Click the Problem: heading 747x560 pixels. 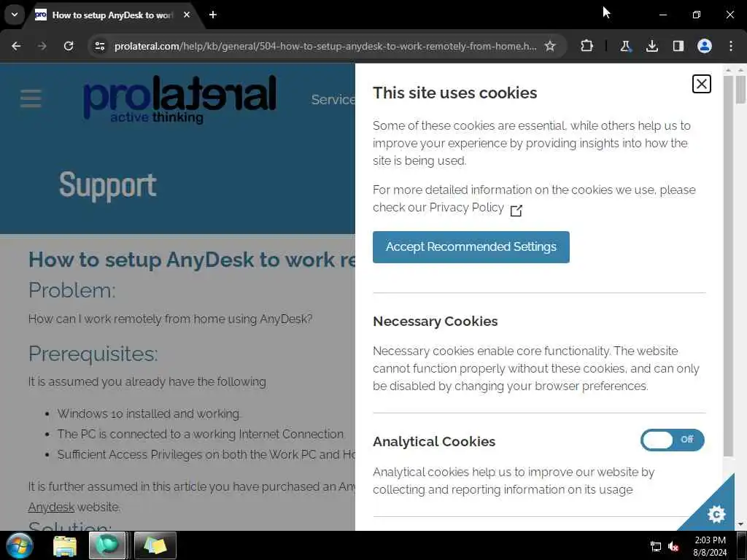(72, 290)
